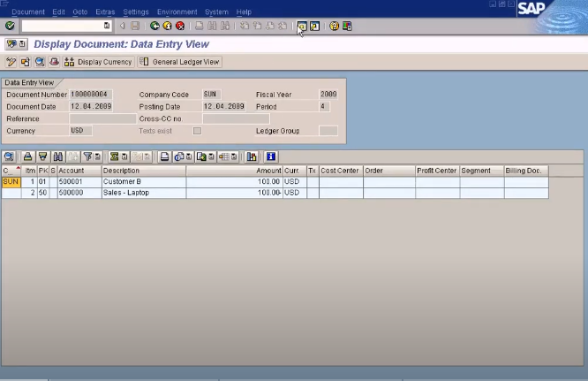The height and width of the screenshot is (381, 588).
Task: Click the grid Views icon
Action: (179, 156)
